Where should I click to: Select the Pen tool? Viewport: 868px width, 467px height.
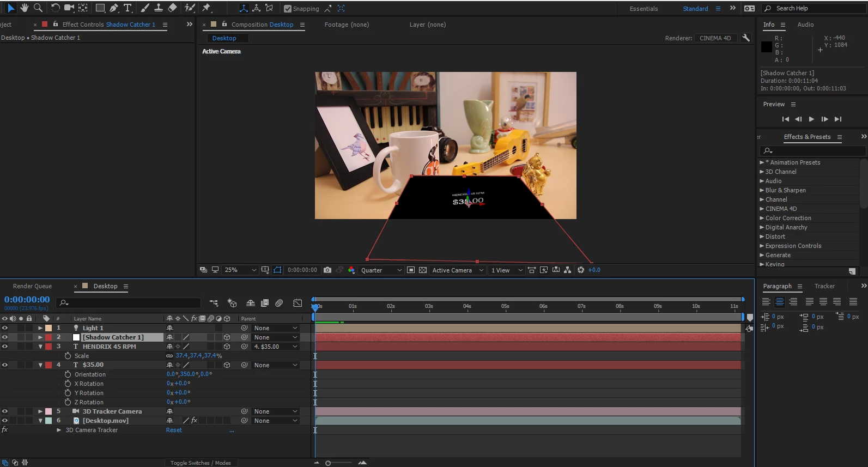click(x=114, y=8)
